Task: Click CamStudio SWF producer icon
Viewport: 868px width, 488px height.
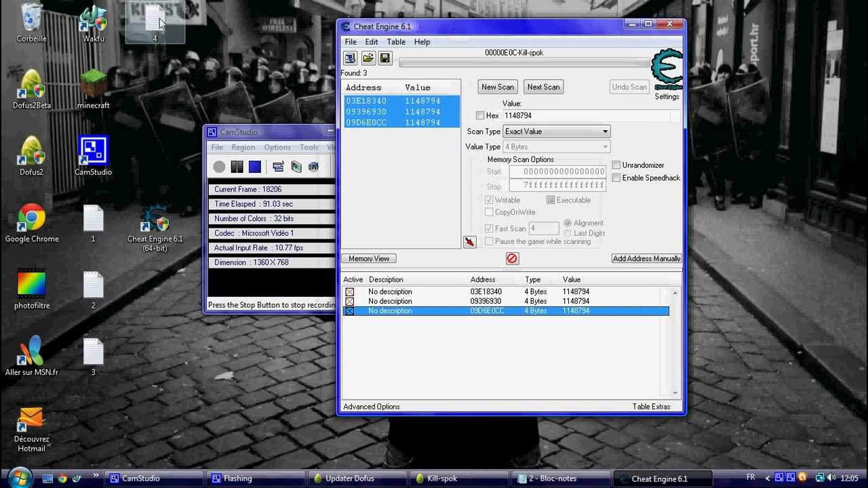Action: coord(313,167)
